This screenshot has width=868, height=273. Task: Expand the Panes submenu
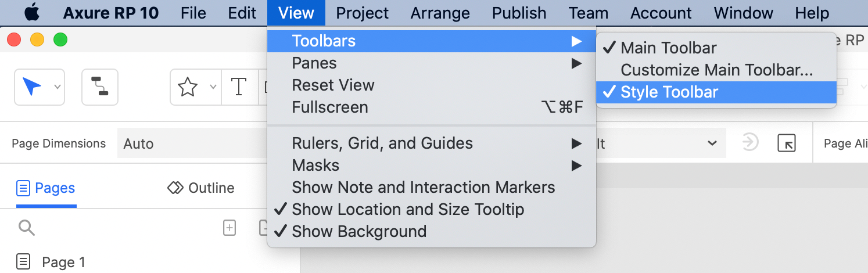click(x=432, y=63)
